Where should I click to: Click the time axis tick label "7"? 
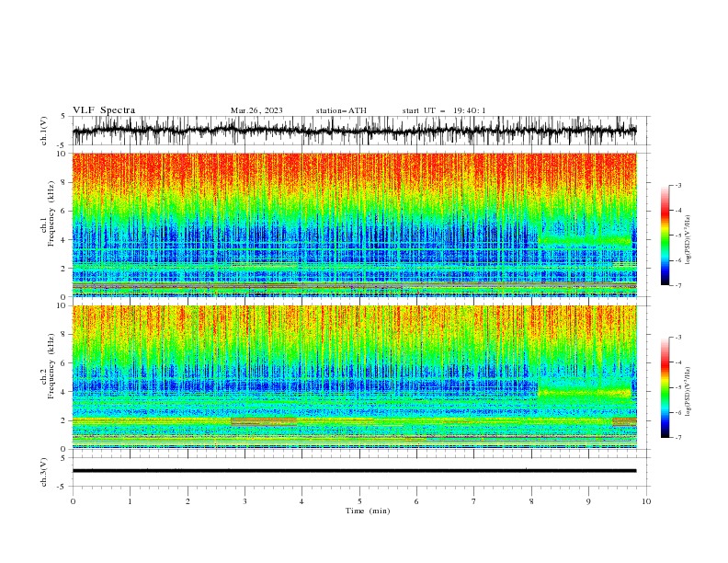[474, 501]
